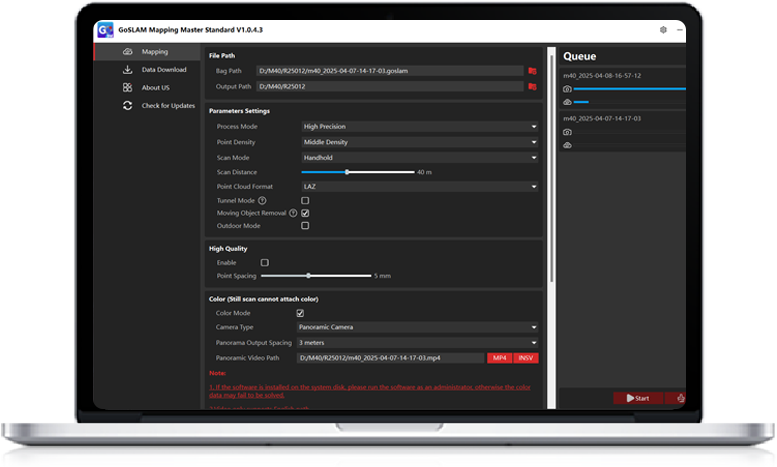Viewport: 777px width, 467px height.
Task: Click camera icon of m40_2025-04-07-14-17-03 job
Action: coord(567,132)
